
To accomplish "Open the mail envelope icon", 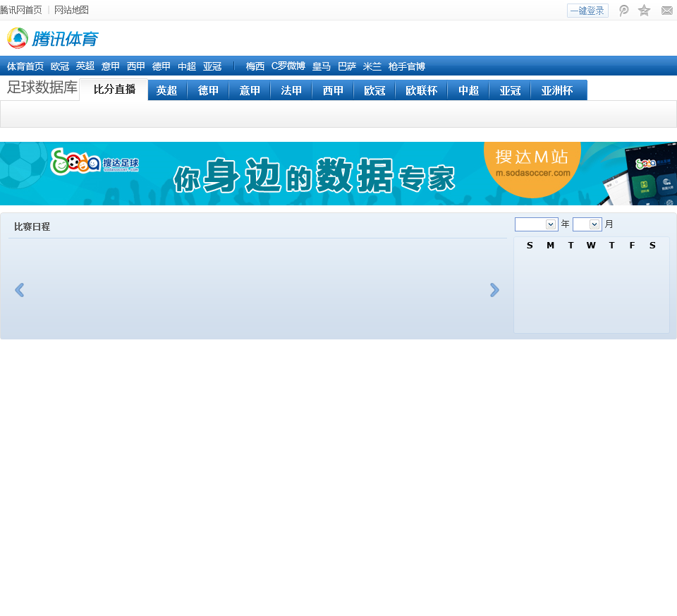I will [x=667, y=11].
